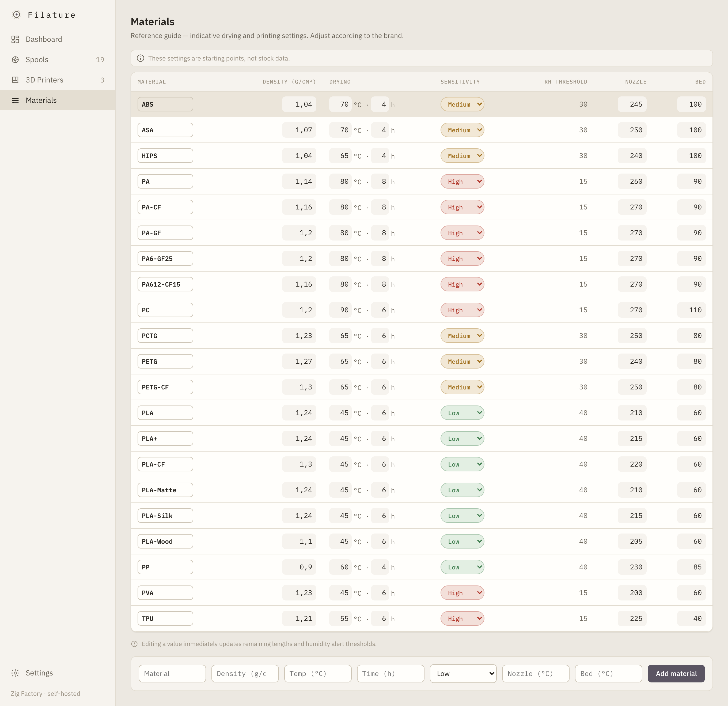Edit PP bed temperature 85
728x706 pixels.
(x=692, y=567)
